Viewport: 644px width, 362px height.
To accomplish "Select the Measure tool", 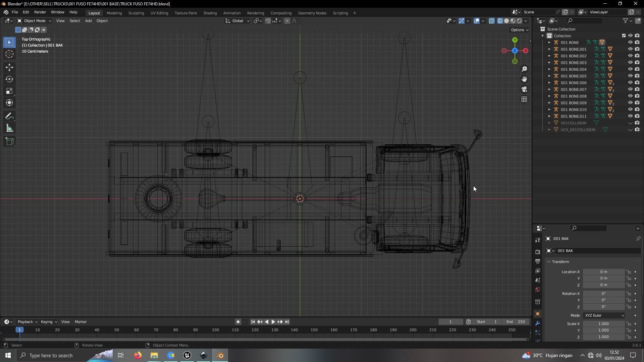I will (x=9, y=128).
